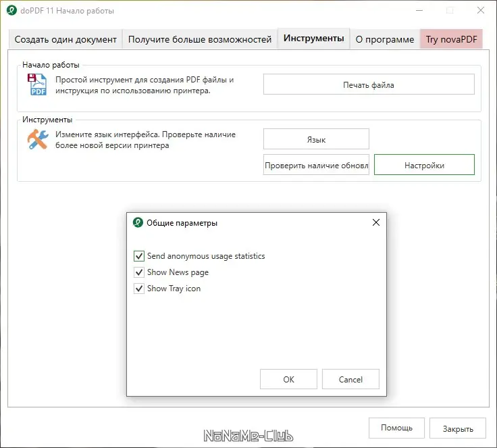Click the PDF floppy disk icon

pyautogui.click(x=36, y=85)
